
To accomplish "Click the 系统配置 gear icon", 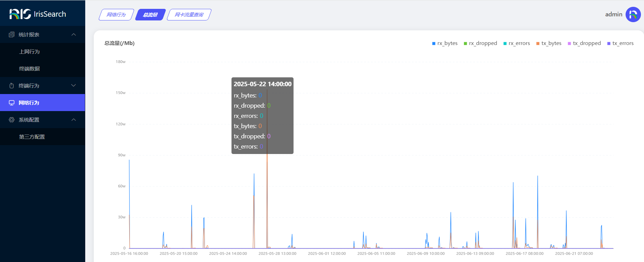I will pos(12,120).
